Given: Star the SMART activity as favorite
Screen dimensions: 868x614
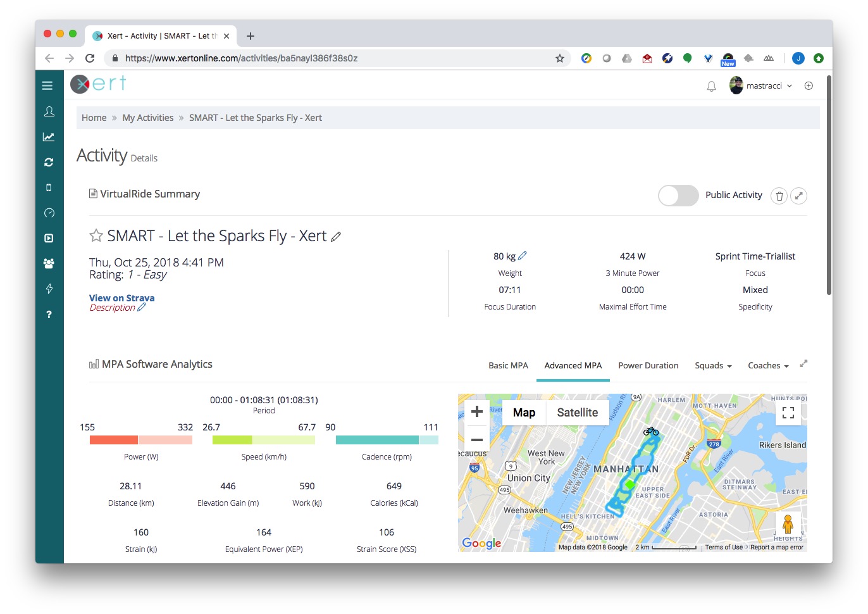Looking at the screenshot, I should (x=96, y=236).
